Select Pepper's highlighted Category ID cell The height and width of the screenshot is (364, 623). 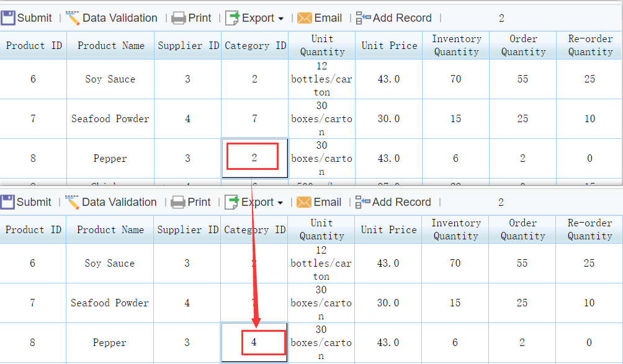tap(254, 156)
